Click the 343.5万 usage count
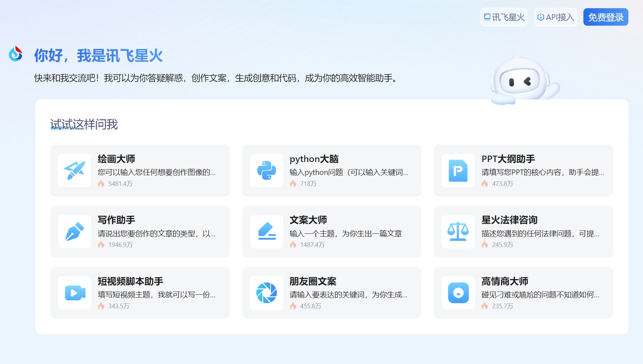This screenshot has width=643, height=364. (x=119, y=306)
